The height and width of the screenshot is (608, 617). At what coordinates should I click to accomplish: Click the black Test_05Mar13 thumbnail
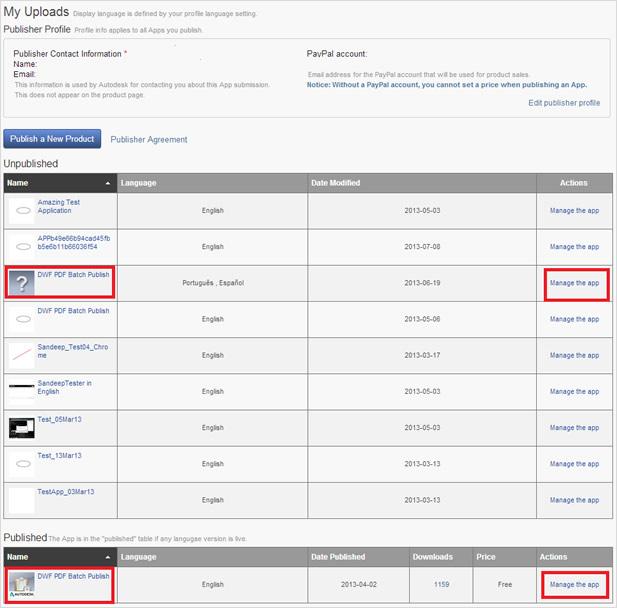22,428
